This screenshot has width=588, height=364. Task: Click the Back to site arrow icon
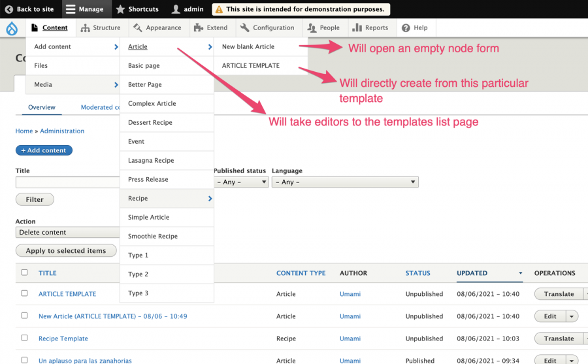click(9, 9)
